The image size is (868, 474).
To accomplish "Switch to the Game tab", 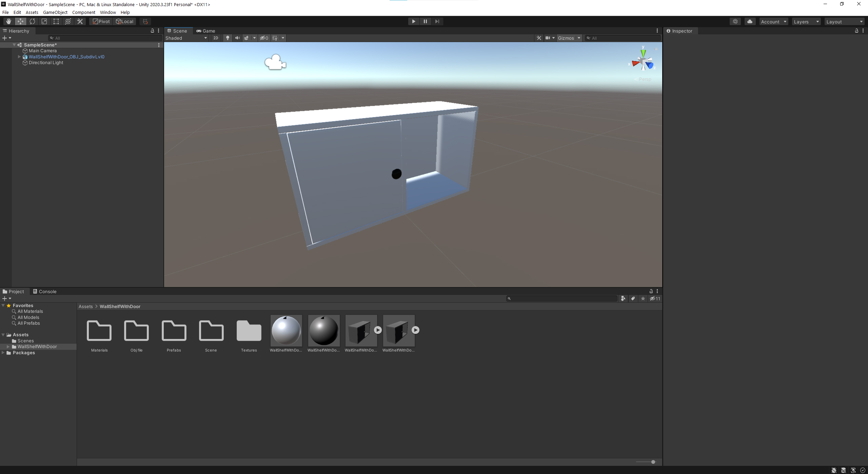I will point(206,31).
